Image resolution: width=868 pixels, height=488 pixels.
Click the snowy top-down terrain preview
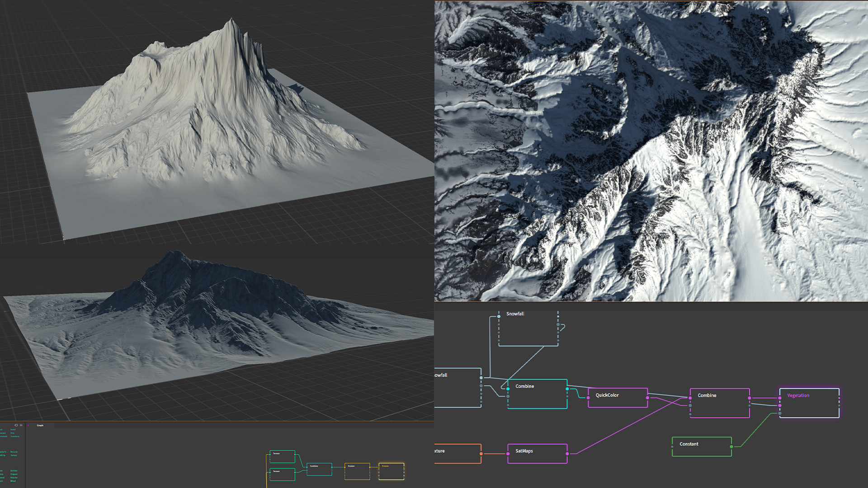[x=651, y=151]
